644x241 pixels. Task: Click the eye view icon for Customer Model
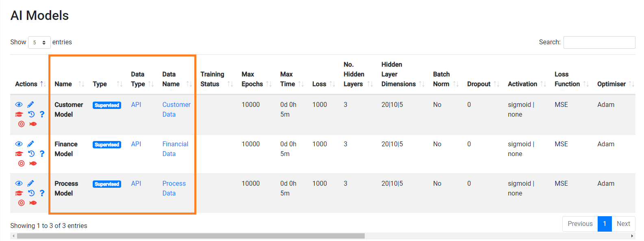pos(19,104)
